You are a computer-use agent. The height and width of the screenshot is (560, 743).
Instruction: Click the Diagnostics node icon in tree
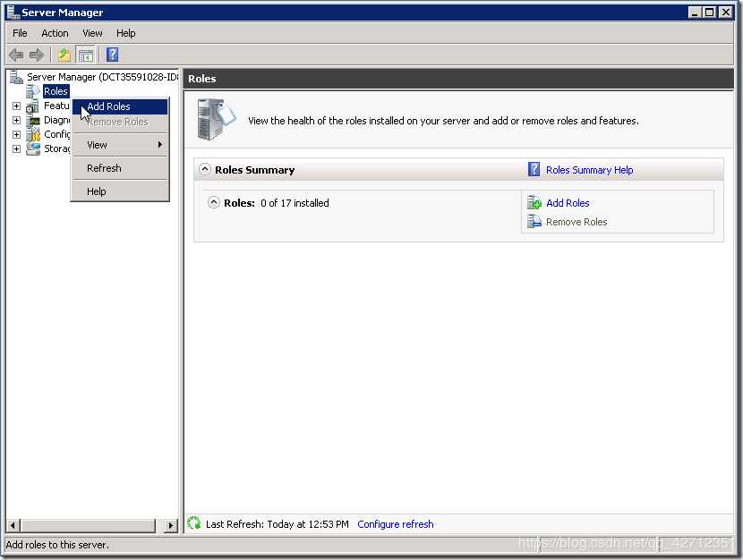33,120
